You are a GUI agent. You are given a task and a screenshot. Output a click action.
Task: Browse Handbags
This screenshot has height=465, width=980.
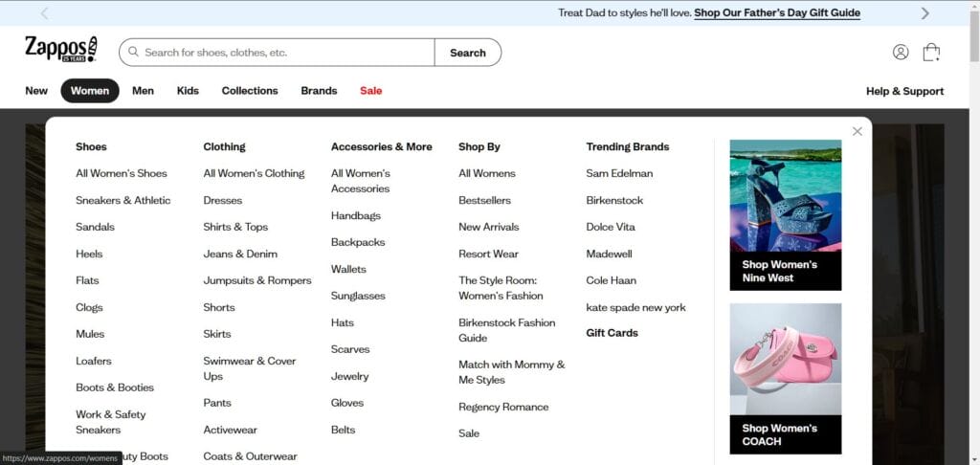pos(356,215)
